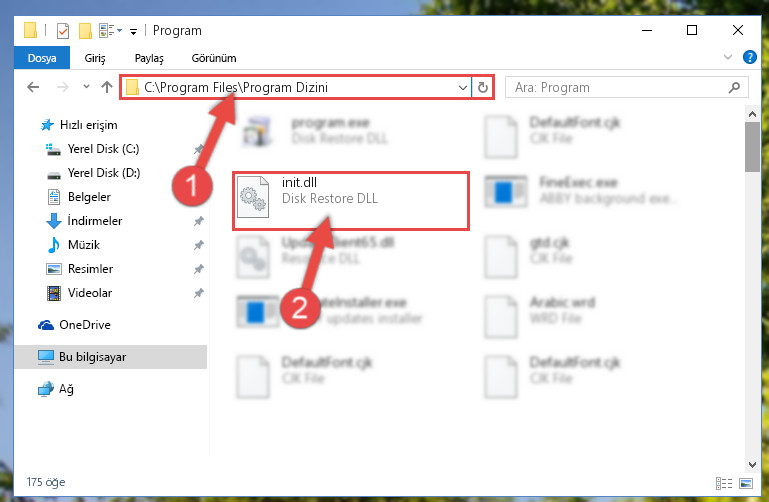Expand the address bar history dropdown
769x502 pixels.
pyautogui.click(x=462, y=88)
